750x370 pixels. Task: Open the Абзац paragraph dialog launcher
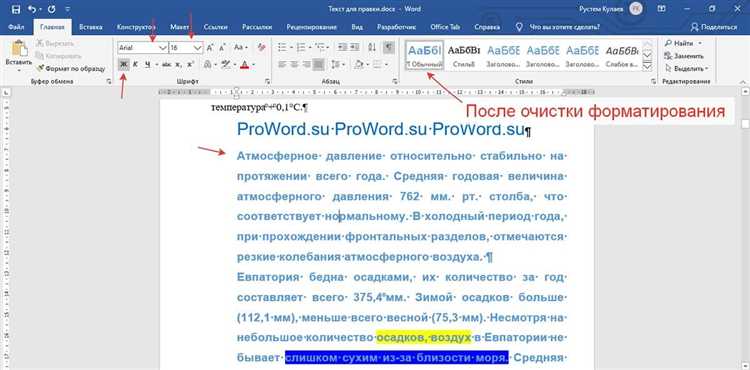[395, 82]
